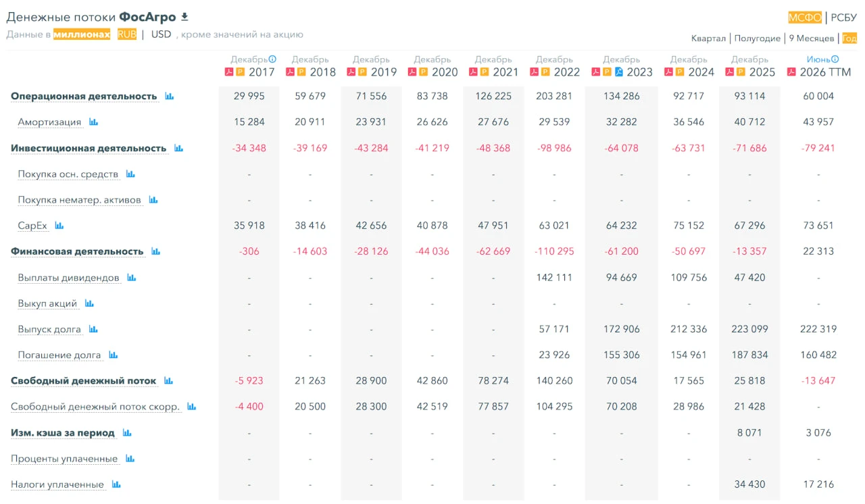Screen dimensions: 865x504
Task: Select RUB currency
Action: tap(127, 34)
